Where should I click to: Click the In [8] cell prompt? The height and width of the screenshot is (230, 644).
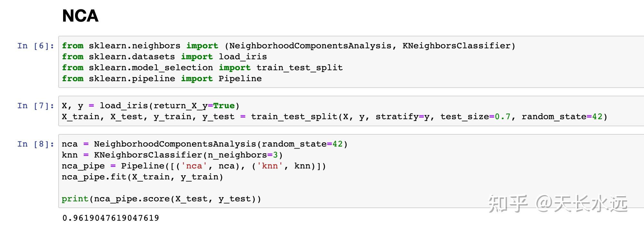36,144
